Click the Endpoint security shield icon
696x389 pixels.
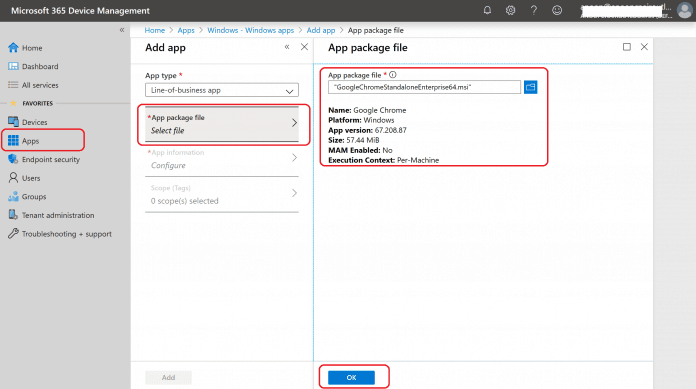tap(13, 159)
